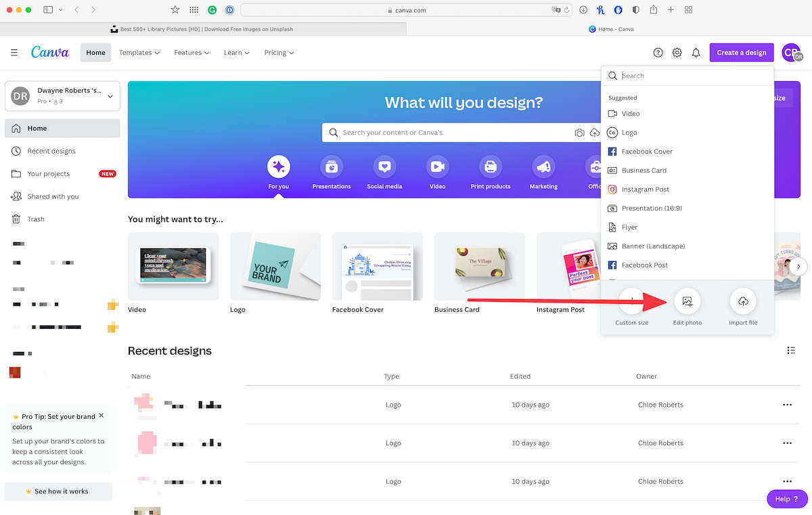This screenshot has width=812, height=515.
Task: Close the Pro Tip brand colors card
Action: pyautogui.click(x=101, y=416)
